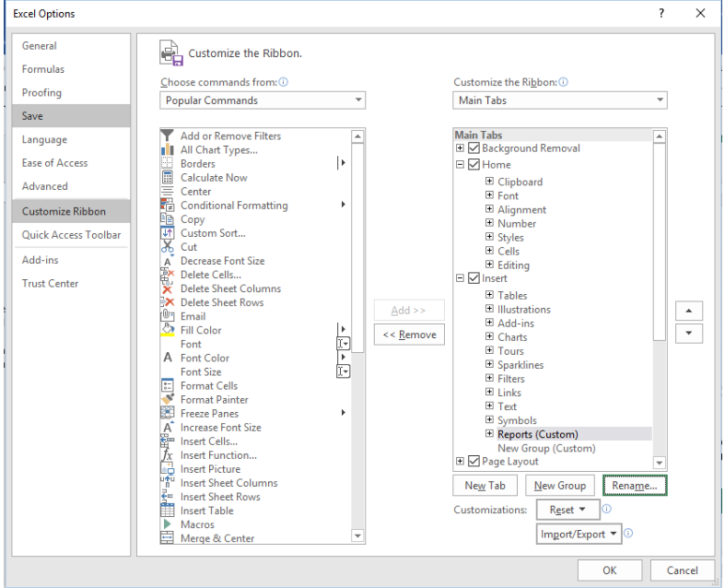Screen dimensions: 725x588
Task: Expand the Charts group
Action: [x=489, y=336]
